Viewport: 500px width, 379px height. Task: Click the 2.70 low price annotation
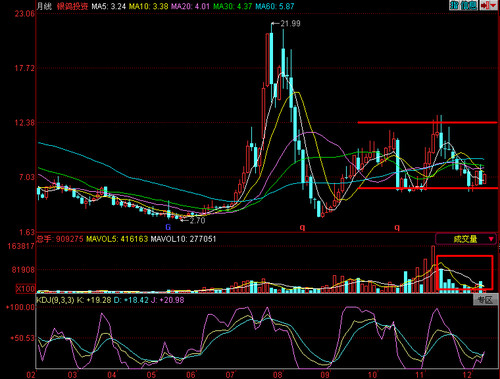point(197,220)
